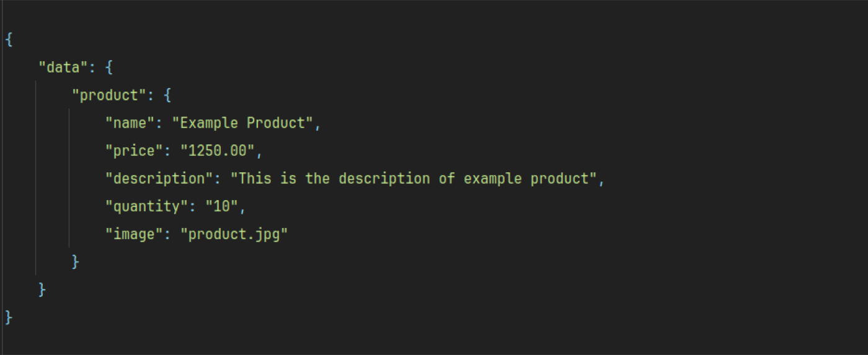The image size is (868, 355).
Task: Click the closing brace of the data object
Action: click(x=42, y=289)
